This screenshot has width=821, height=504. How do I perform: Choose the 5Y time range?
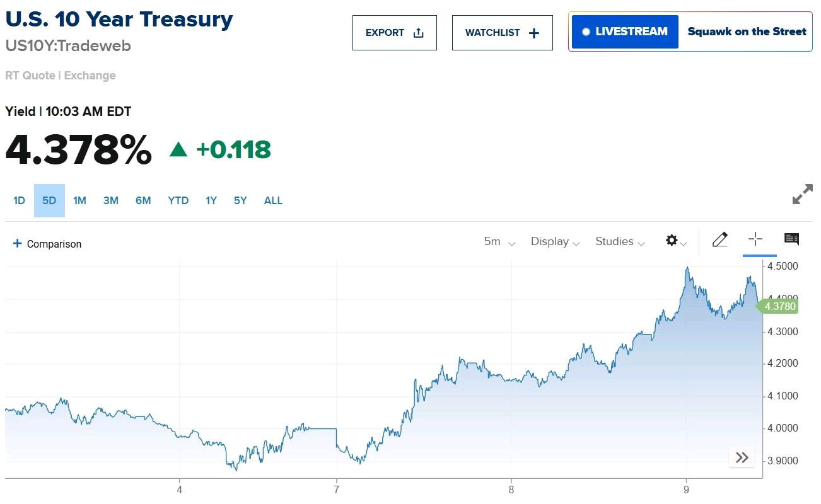(240, 200)
